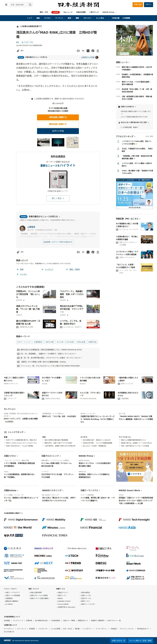Open Myニュース tab
This screenshot has width=157, height=644.
[x=68, y=12]
